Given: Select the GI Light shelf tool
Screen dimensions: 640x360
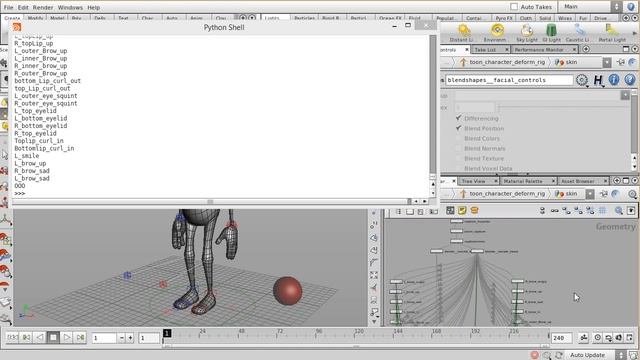Looking at the screenshot, I should (x=551, y=33).
